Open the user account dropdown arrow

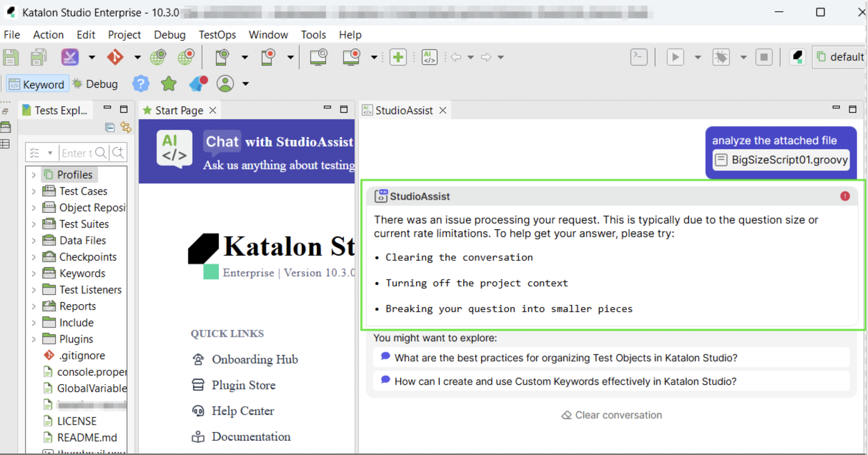tap(245, 84)
